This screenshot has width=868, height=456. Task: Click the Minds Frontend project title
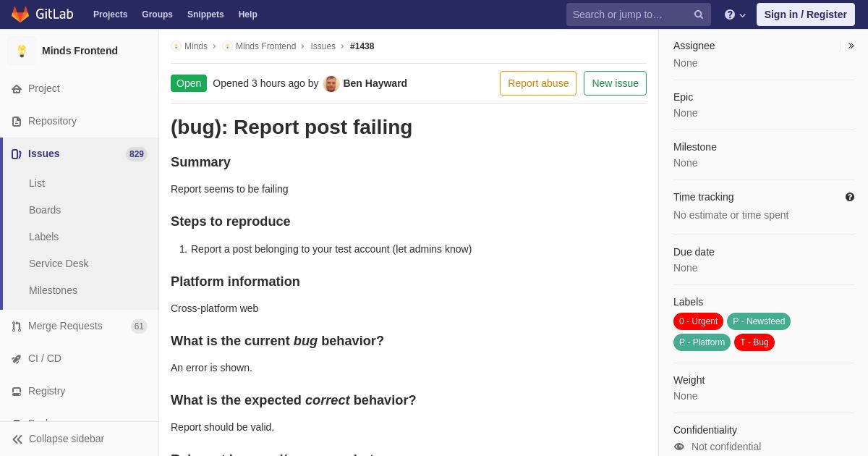[x=80, y=51]
